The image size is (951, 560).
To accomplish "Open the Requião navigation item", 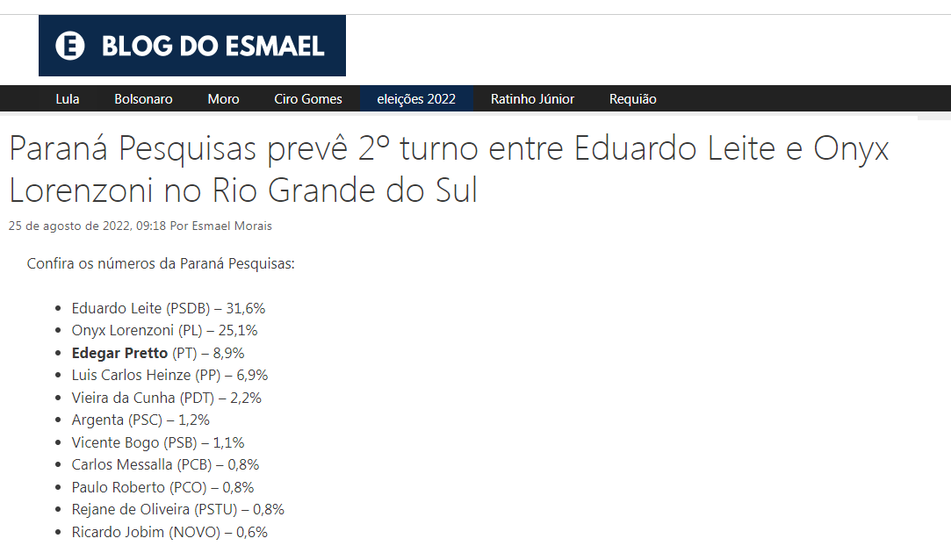I will coord(632,99).
